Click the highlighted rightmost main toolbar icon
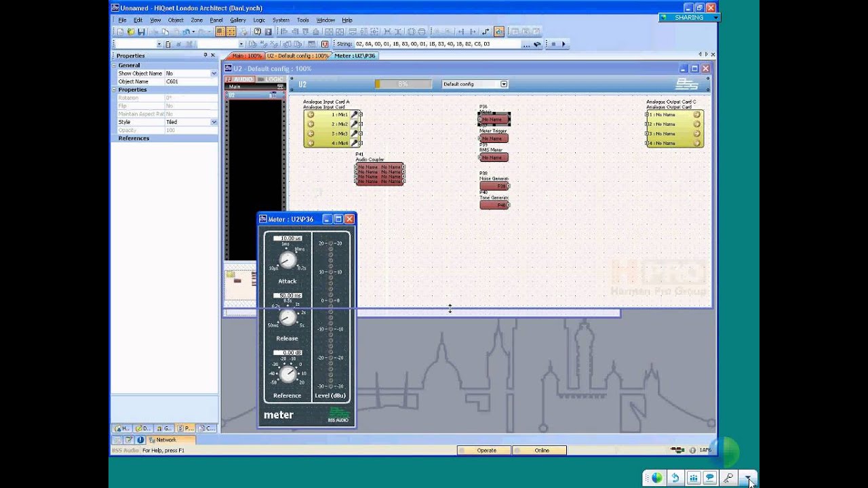Screen dimensions: 868x488 point(499,32)
